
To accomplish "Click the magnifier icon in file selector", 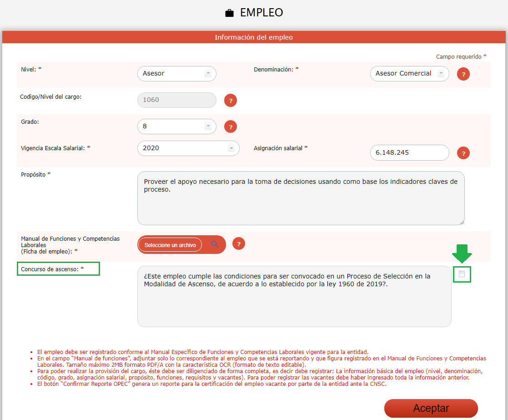I will (x=215, y=245).
